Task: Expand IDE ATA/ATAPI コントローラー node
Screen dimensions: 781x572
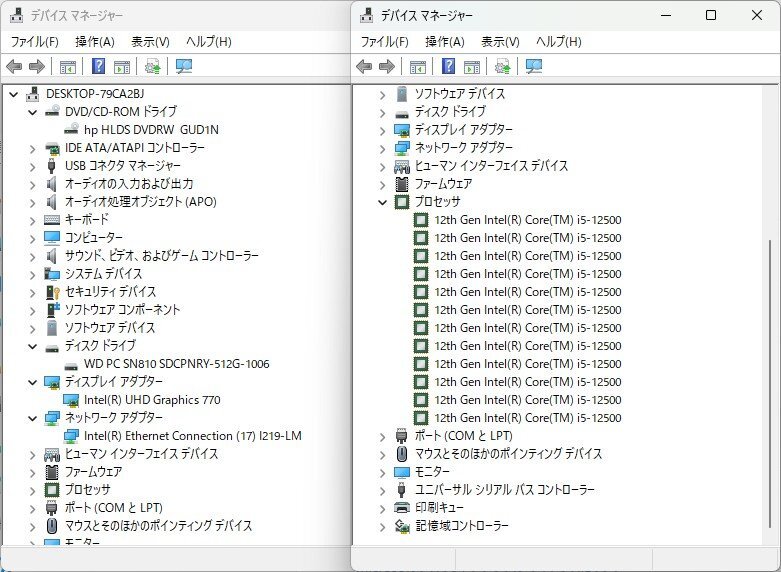Action: pos(32,148)
